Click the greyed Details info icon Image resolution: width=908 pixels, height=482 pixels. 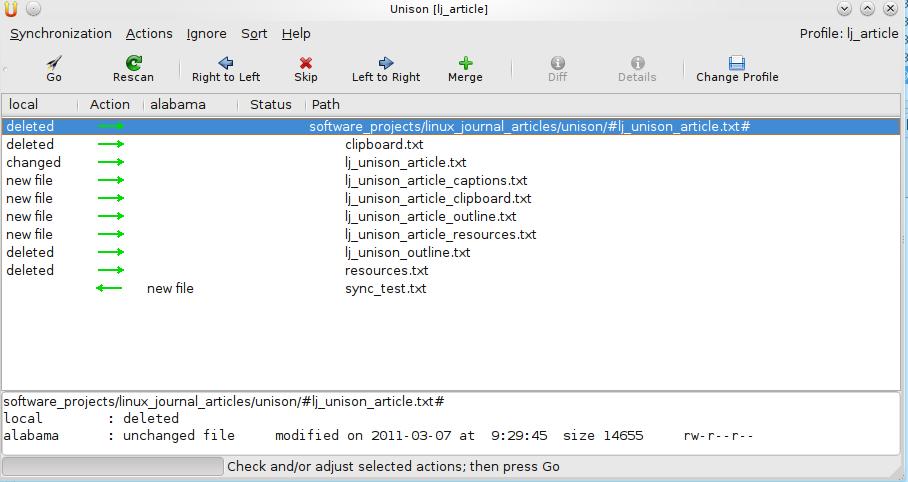[x=638, y=63]
